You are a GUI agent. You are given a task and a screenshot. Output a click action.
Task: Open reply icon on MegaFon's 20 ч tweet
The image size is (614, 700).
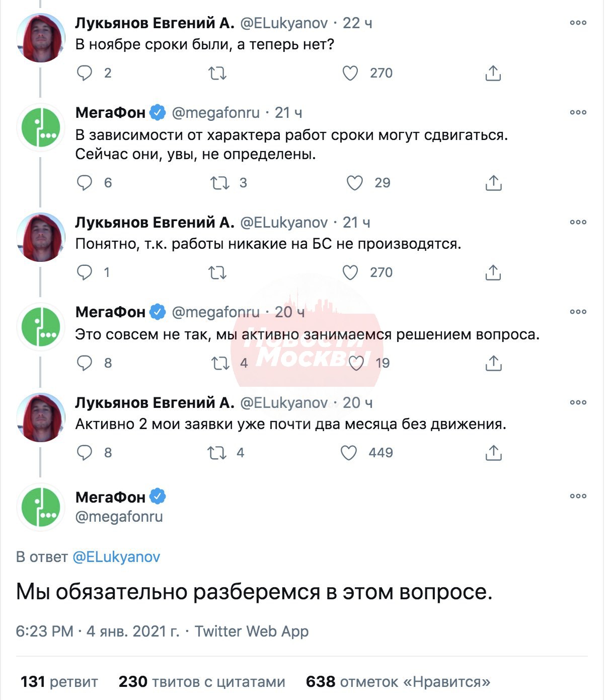point(85,363)
